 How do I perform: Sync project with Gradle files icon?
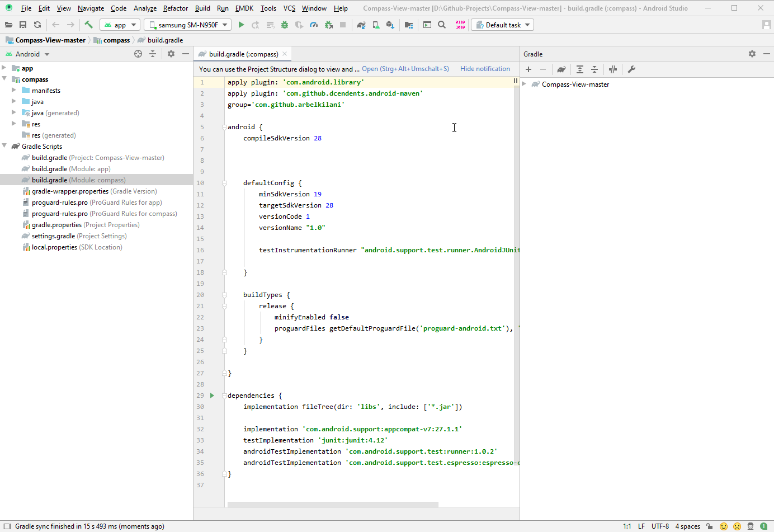click(361, 25)
